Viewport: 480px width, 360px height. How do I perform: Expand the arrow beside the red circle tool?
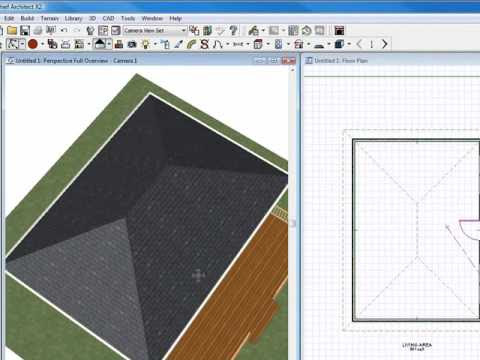pos(42,44)
